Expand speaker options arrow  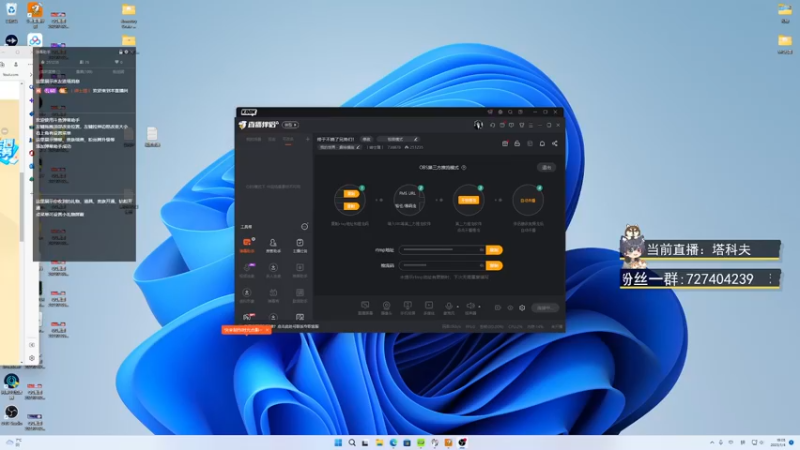pos(479,307)
